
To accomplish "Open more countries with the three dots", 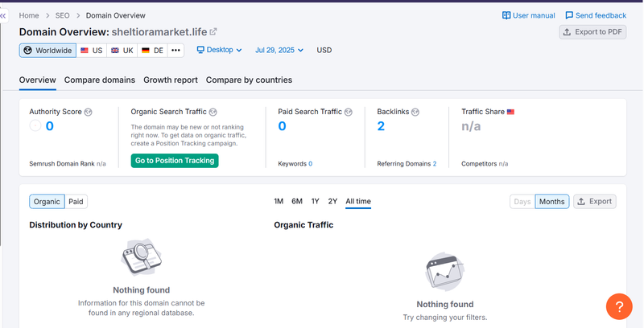I will click(x=175, y=51).
